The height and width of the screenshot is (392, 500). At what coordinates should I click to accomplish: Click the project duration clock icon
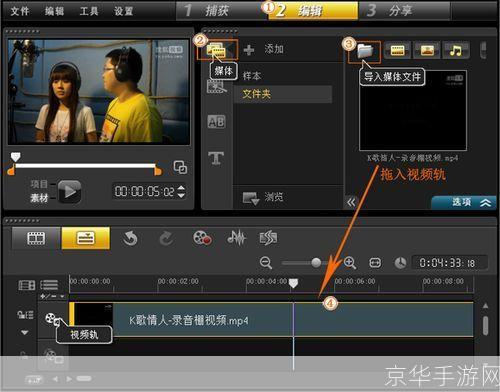[400, 263]
